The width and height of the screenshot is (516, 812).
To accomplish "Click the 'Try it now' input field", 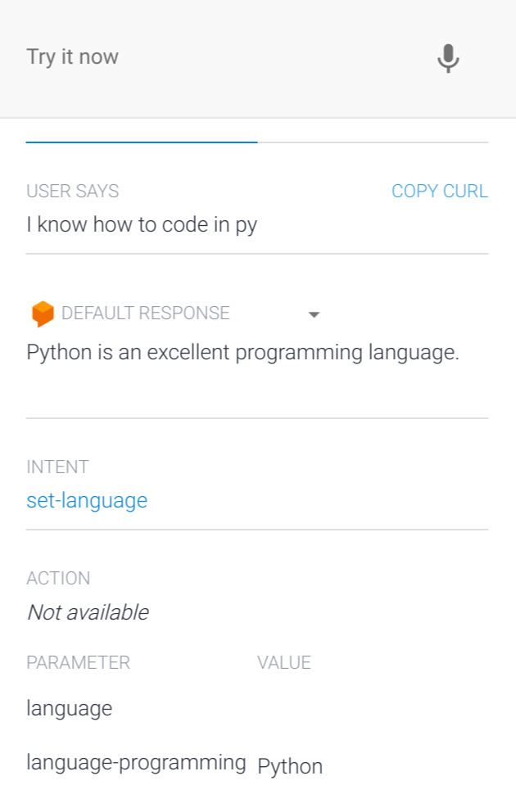I will pyautogui.click(x=213, y=57).
